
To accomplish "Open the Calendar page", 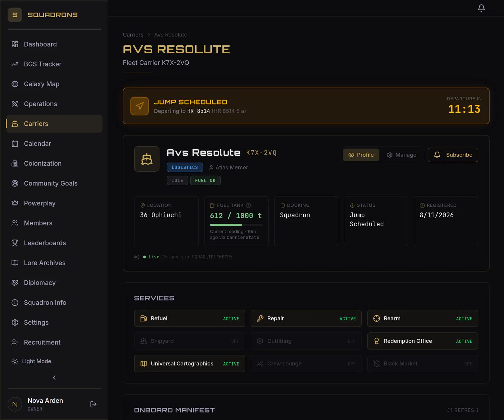I will coord(54,143).
